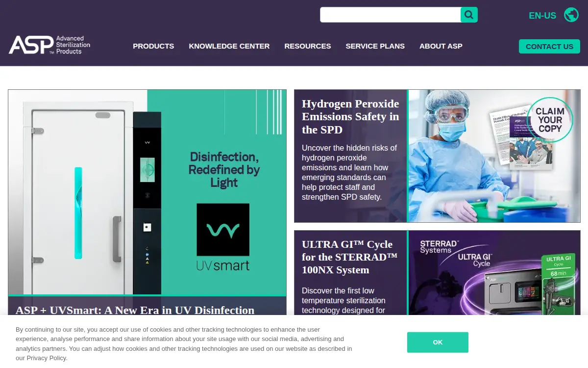Open the globe language selector icon
The width and height of the screenshot is (588, 368).
(571, 15)
